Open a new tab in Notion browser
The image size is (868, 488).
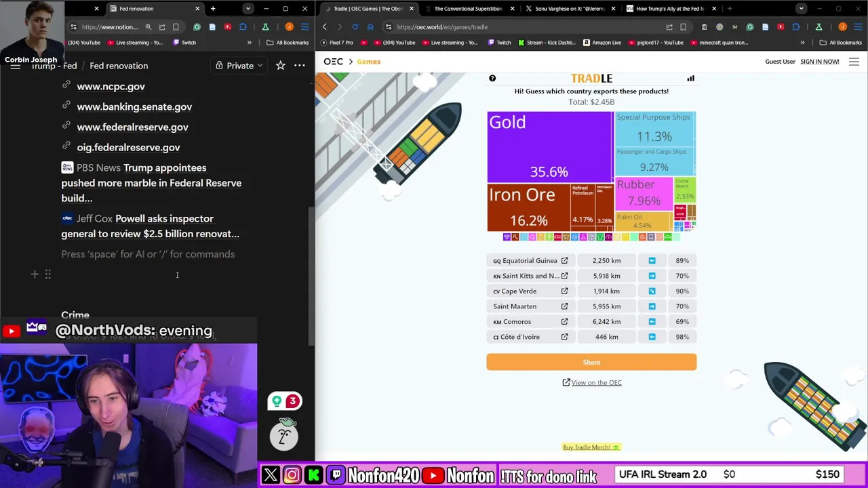tap(213, 9)
